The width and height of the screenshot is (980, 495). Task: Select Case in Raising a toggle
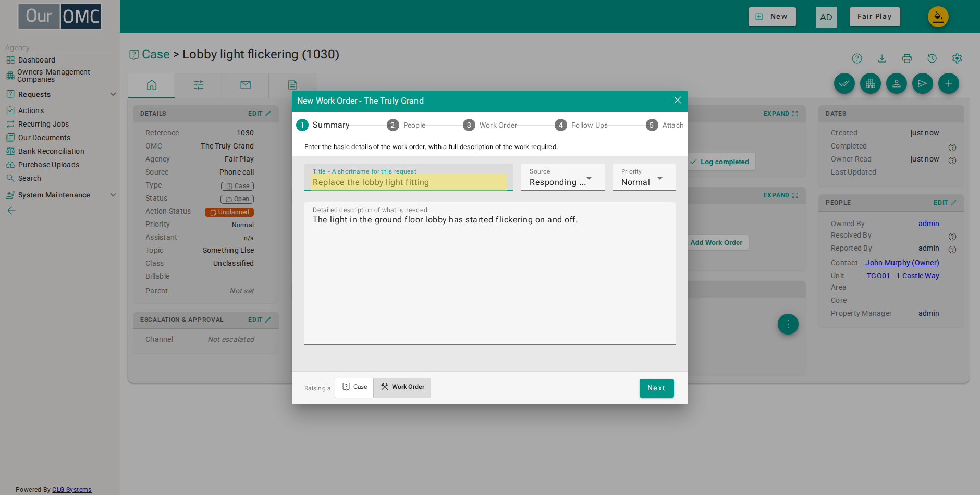tap(354, 387)
